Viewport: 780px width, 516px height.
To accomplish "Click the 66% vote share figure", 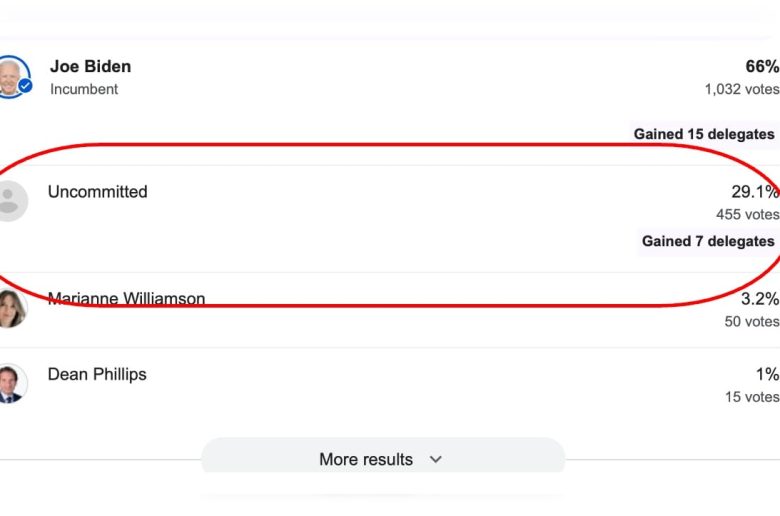I will [762, 67].
